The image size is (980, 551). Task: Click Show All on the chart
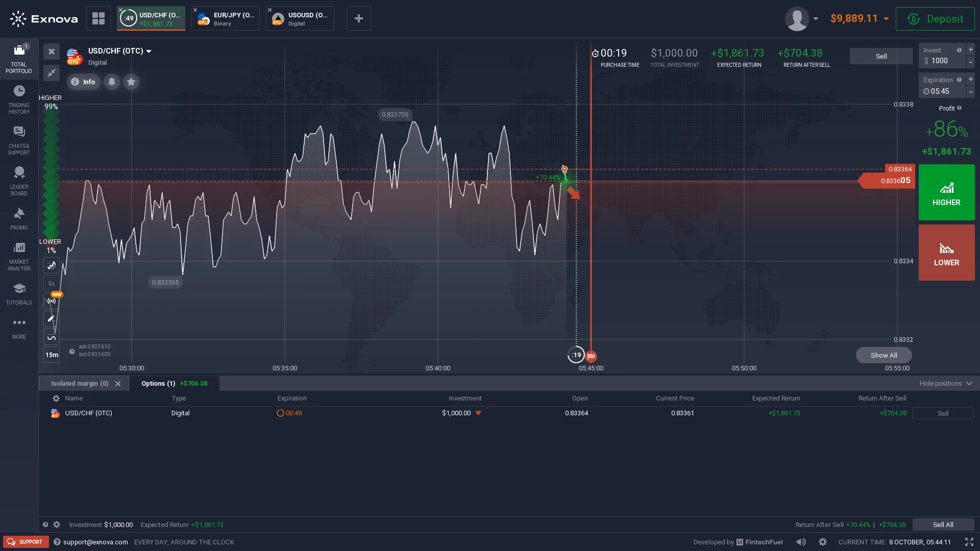pos(884,355)
